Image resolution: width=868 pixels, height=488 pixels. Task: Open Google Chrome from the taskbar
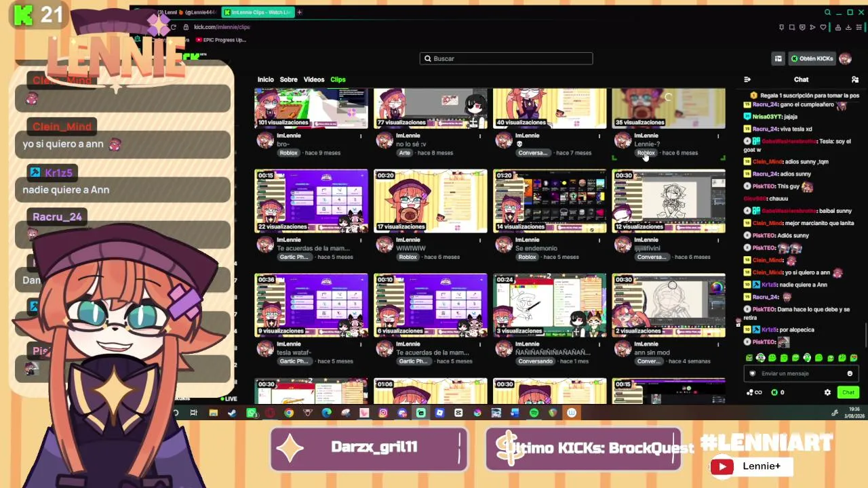point(289,413)
